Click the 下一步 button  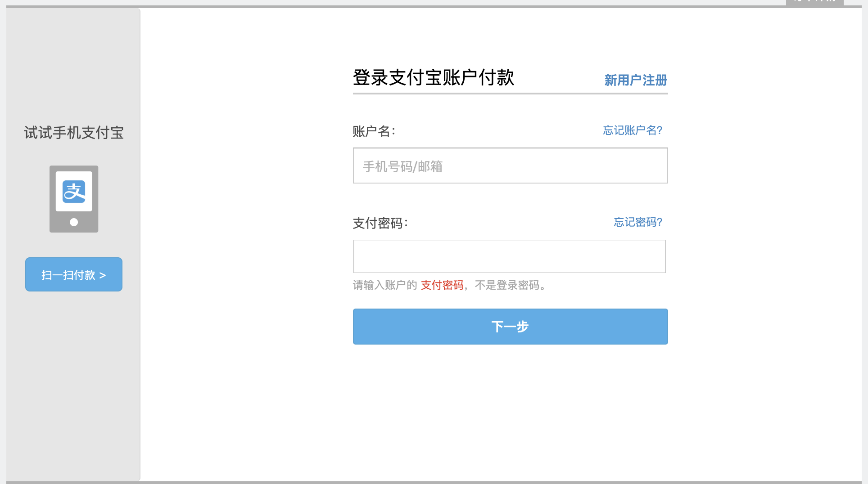coord(510,327)
